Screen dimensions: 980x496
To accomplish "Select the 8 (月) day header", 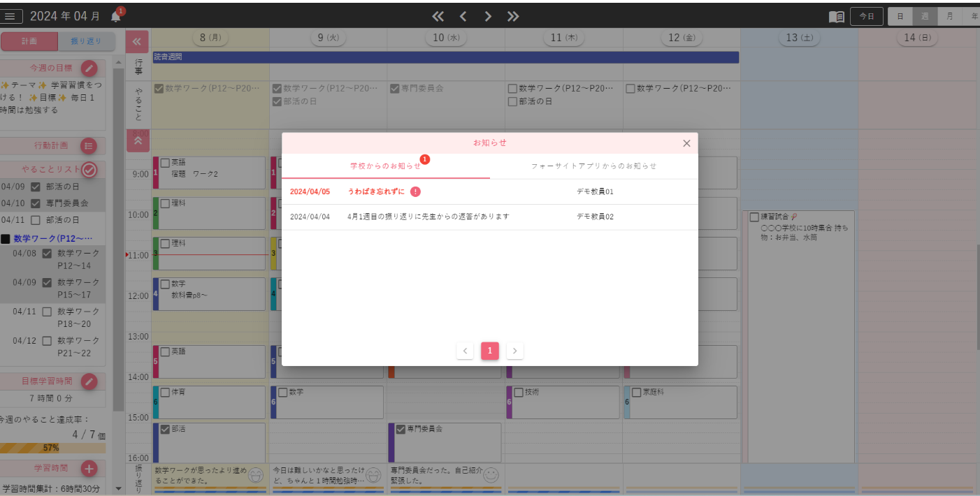I will coord(210,38).
